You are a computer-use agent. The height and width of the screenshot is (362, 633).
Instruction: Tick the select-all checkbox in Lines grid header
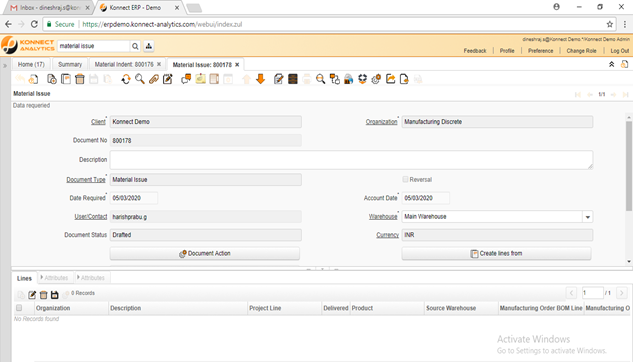19,308
